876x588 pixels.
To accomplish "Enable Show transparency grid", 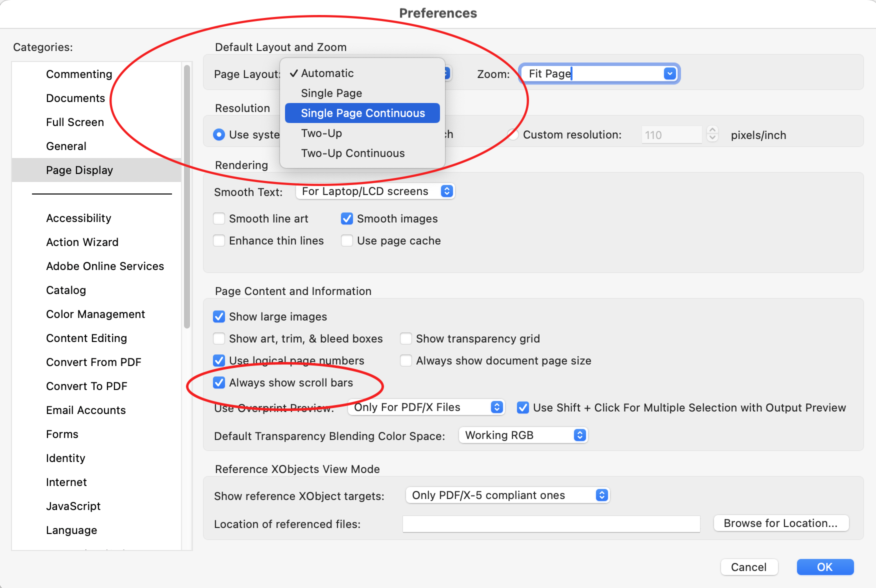I will click(x=406, y=338).
